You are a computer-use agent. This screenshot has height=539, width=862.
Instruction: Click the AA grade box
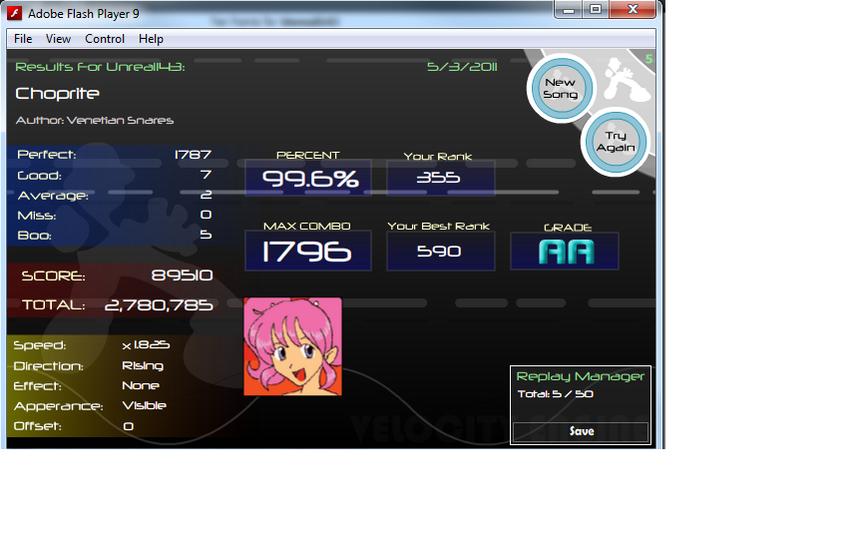pos(565,251)
